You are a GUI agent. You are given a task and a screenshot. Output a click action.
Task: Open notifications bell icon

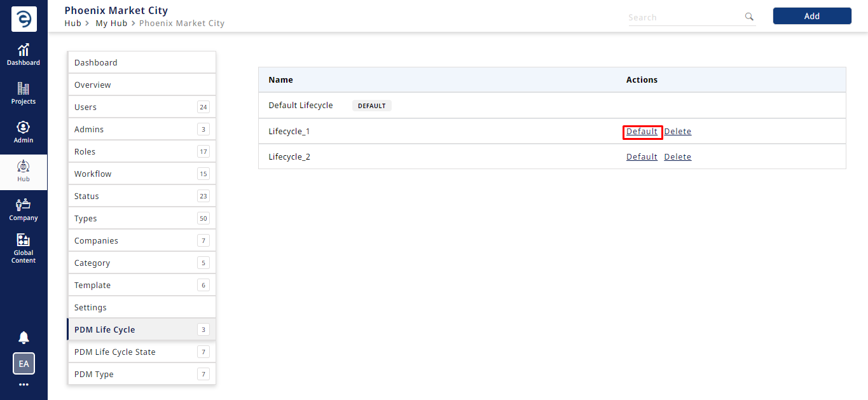24,338
